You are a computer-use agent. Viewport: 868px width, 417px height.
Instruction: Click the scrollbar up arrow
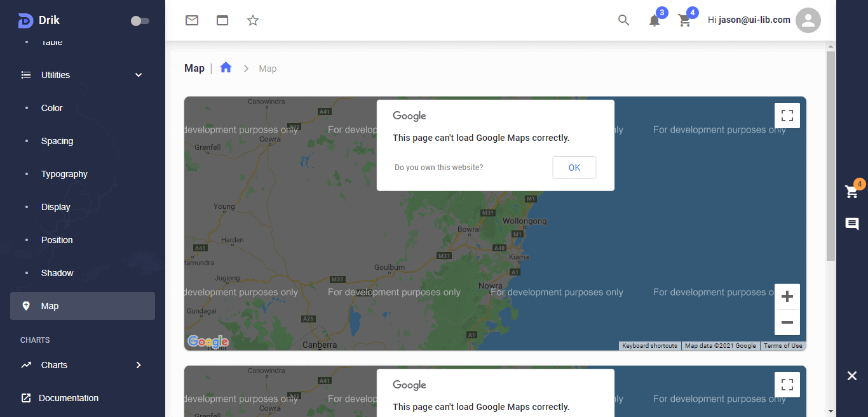[831, 46]
